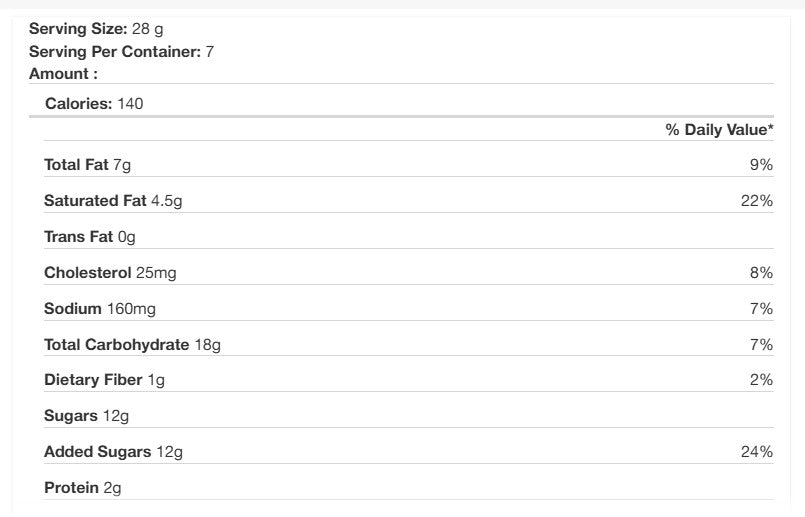Select the Added Sugars 12g label
Screen dimensions: 805x517
(x=113, y=452)
